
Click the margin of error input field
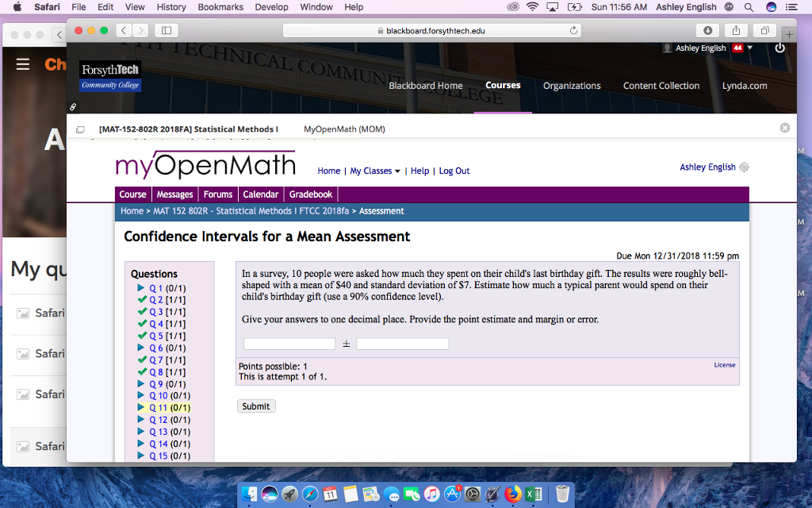click(402, 344)
